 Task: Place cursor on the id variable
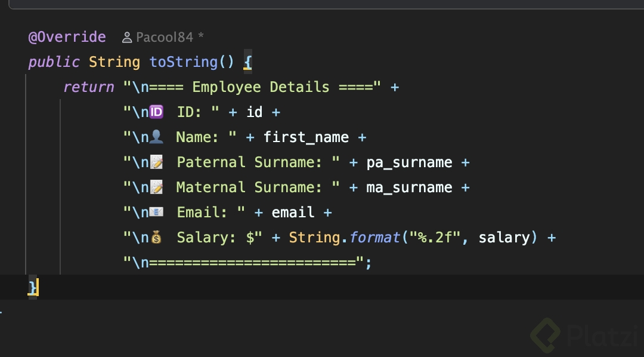click(255, 112)
